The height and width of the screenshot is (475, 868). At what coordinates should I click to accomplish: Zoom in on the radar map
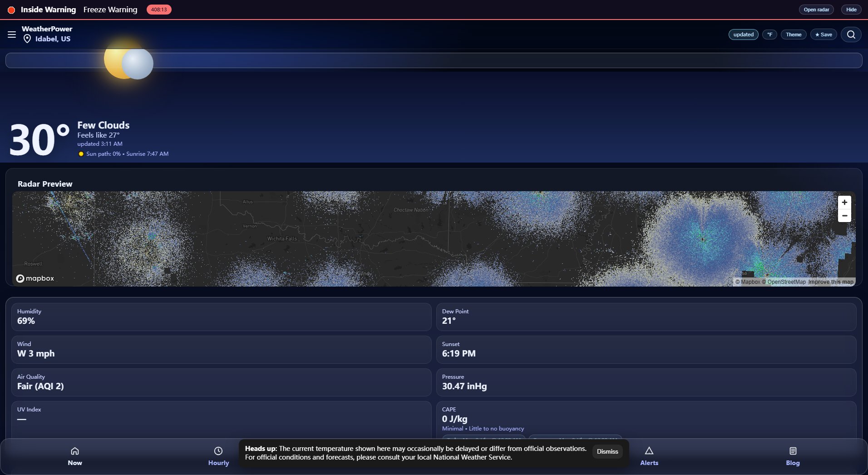coord(844,202)
